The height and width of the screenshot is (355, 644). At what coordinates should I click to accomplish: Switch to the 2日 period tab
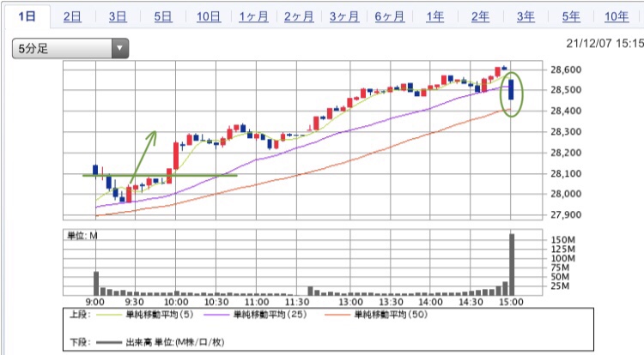click(x=72, y=17)
